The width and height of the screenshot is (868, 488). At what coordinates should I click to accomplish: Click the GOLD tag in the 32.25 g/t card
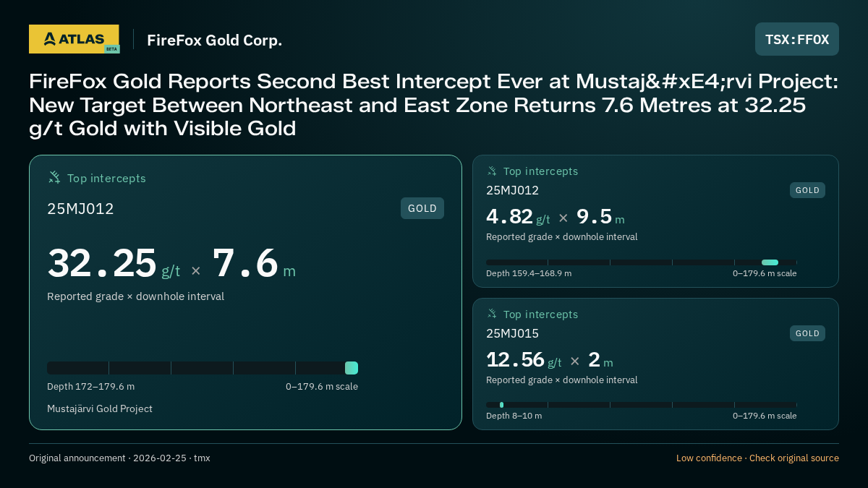tap(422, 208)
